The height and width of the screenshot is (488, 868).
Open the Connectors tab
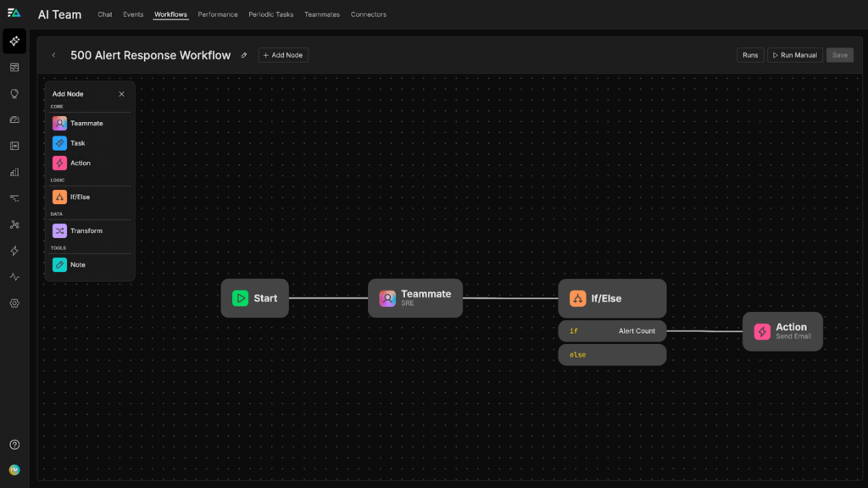click(368, 14)
